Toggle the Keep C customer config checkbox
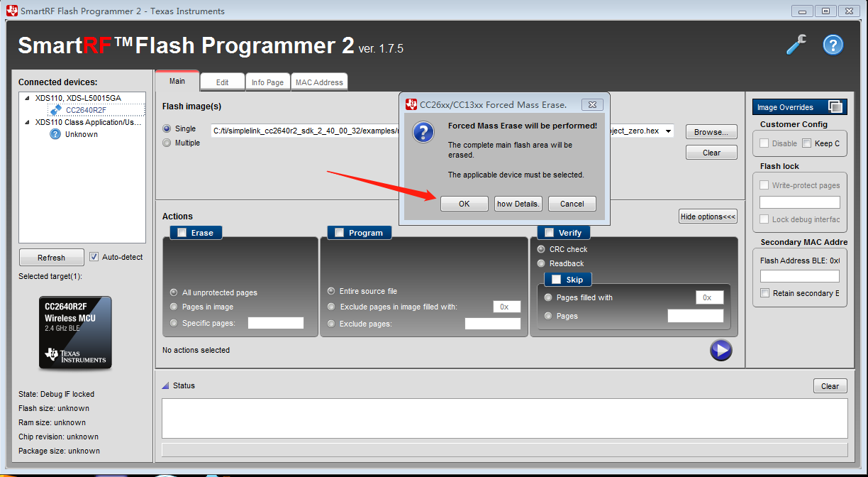 click(x=806, y=143)
